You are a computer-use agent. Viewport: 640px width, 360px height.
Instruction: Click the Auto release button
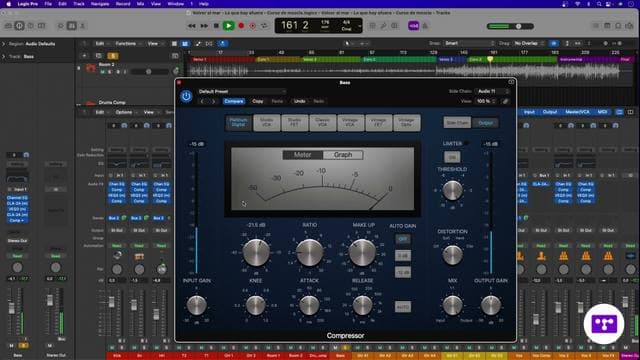pos(402,307)
